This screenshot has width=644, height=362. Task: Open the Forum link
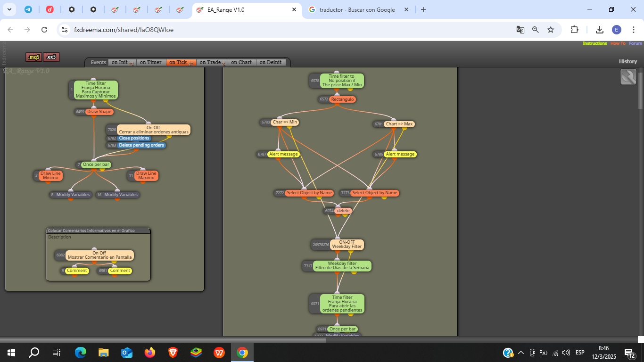pyautogui.click(x=636, y=43)
